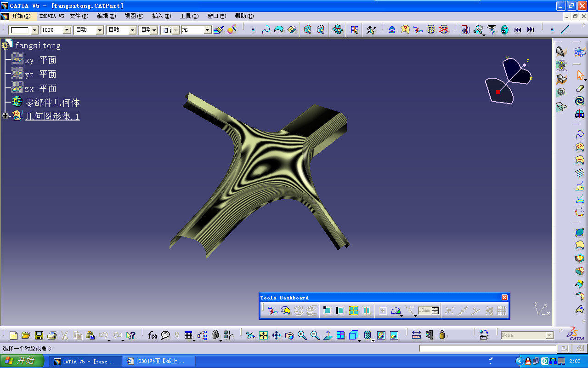
Task: Click the Print icon in bottom toolbar
Action: click(52, 335)
